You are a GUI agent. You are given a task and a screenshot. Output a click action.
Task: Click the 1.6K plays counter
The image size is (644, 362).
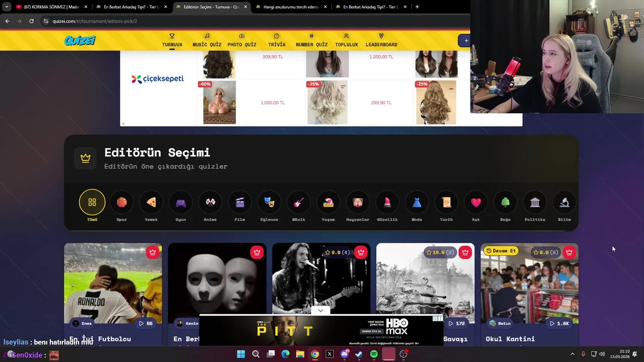[559, 323]
